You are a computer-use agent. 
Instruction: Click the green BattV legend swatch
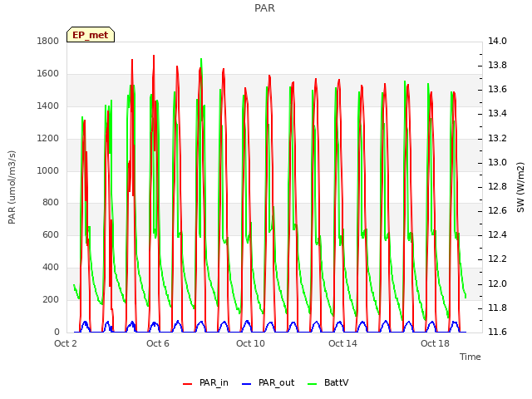pyautogui.click(x=313, y=384)
